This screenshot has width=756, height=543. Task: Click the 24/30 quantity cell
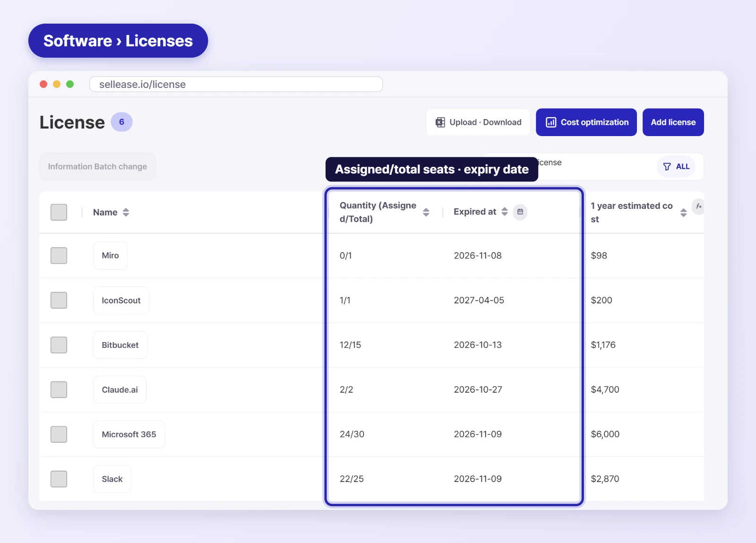pos(352,434)
